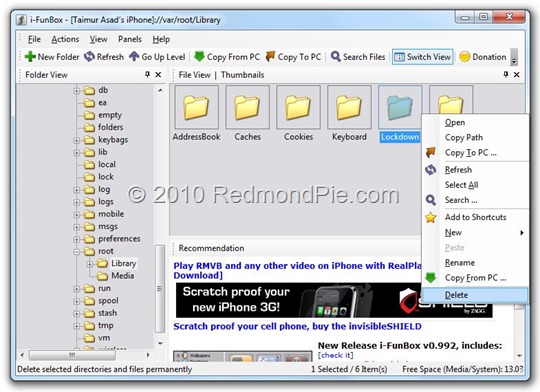This screenshot has width=540, height=392.
Task: Click the folder tree scroll up arrow
Action: [x=160, y=90]
